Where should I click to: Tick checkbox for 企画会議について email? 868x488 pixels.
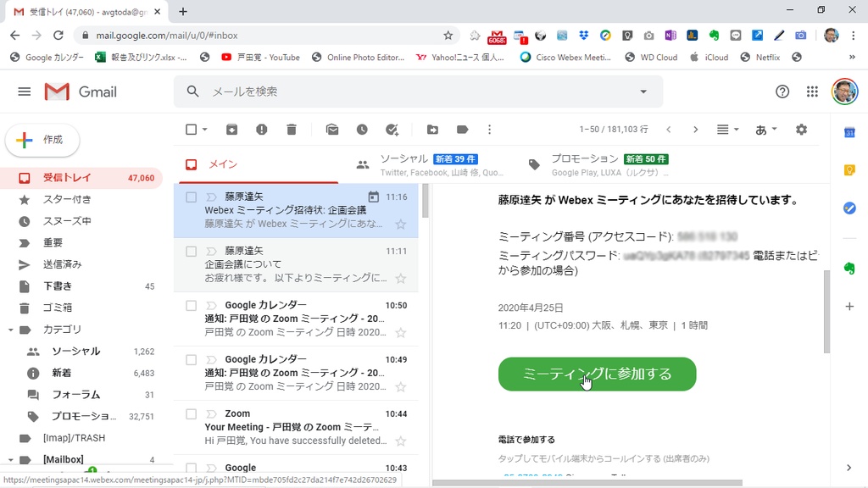coord(191,251)
